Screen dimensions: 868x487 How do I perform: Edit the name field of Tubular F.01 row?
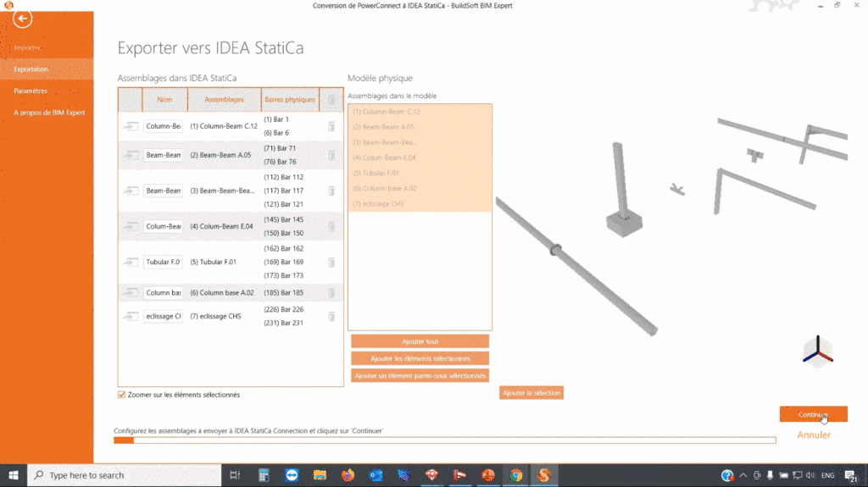[x=164, y=262]
